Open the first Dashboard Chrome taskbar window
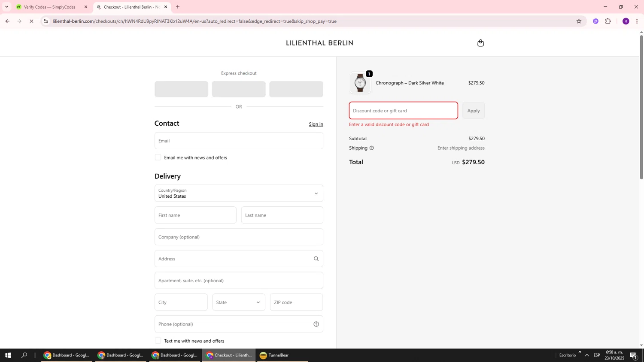This screenshot has height=362, width=644. pos(67,355)
